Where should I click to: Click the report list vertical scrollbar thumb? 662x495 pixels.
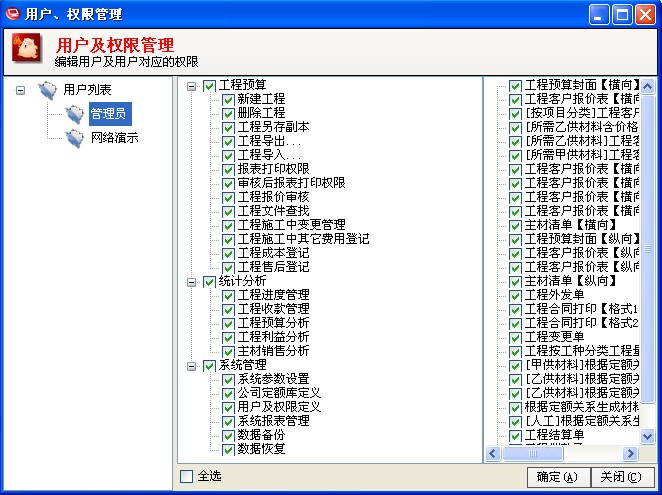tap(647, 249)
